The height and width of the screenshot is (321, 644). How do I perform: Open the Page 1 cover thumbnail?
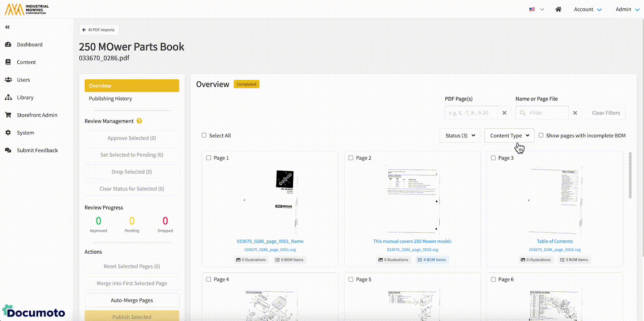(270, 201)
